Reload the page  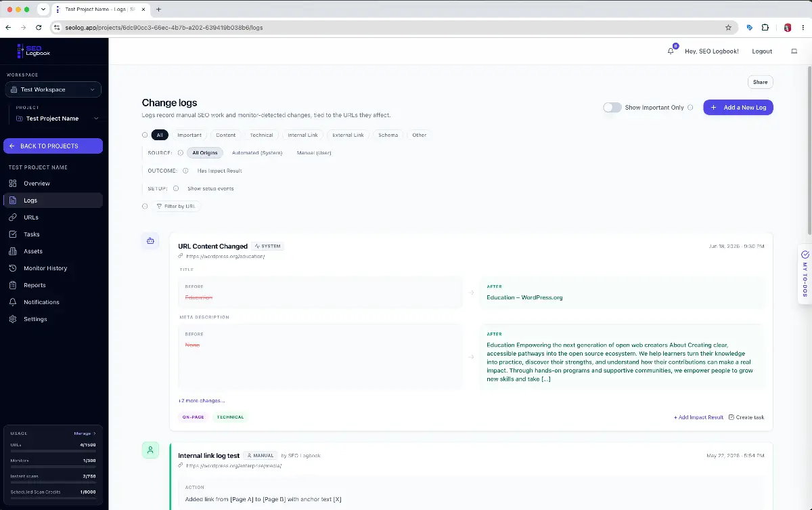click(39, 28)
